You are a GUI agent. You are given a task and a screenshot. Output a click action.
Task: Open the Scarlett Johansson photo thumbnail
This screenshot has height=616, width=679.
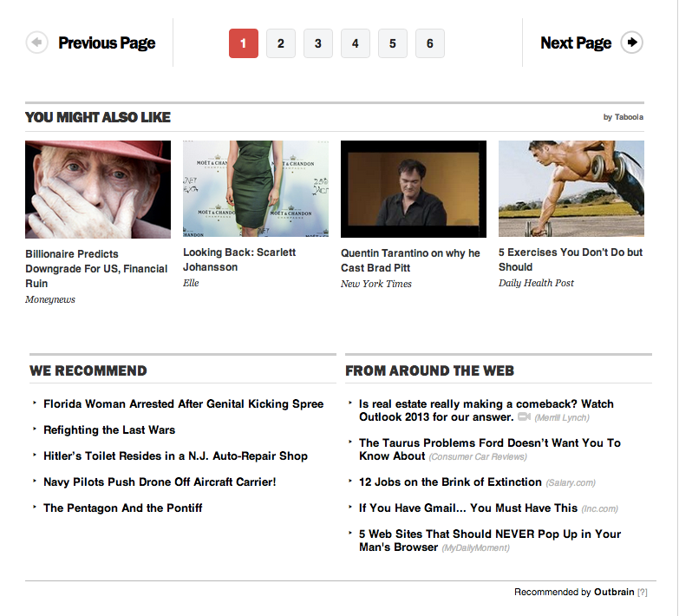[256, 188]
